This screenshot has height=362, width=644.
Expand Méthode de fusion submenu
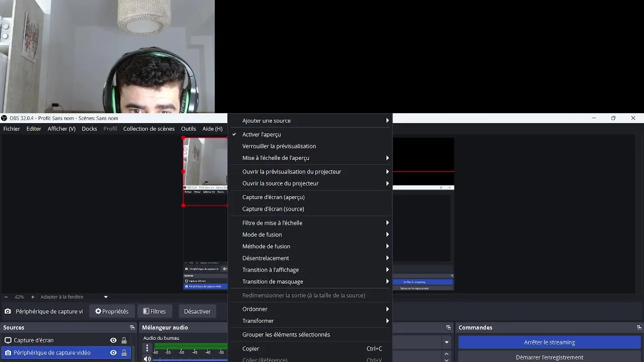310,246
